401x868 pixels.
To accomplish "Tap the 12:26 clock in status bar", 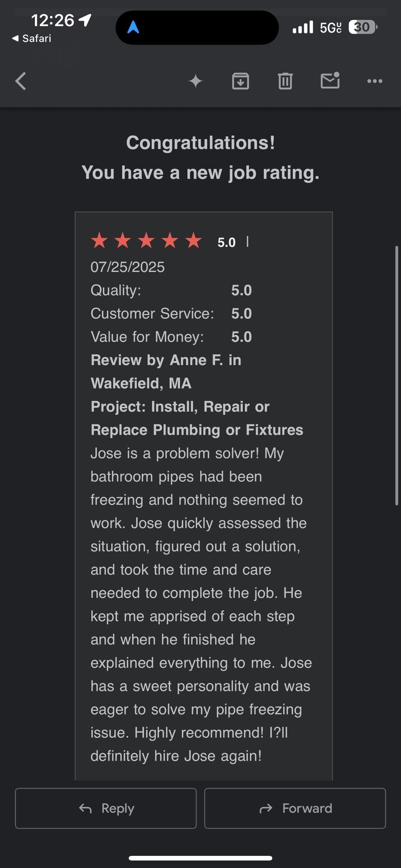I will [52, 20].
